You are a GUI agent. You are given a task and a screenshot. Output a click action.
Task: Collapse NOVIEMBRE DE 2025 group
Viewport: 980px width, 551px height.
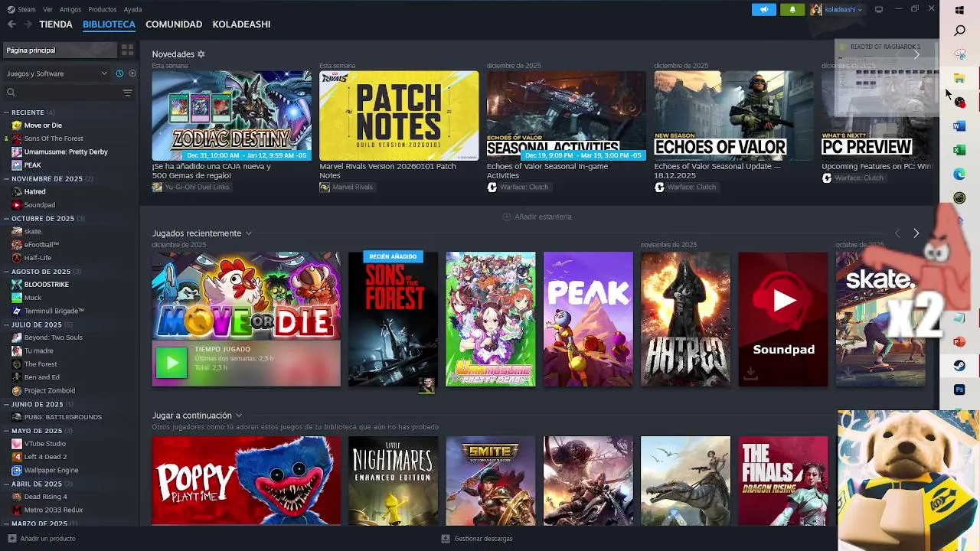point(7,178)
